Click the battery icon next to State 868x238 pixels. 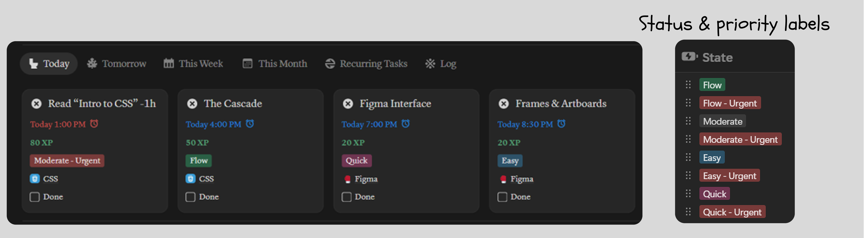(689, 57)
